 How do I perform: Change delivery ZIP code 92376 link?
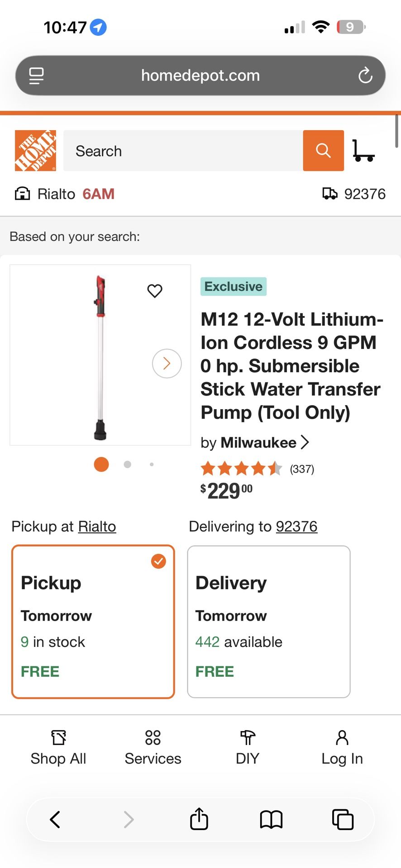[296, 526]
